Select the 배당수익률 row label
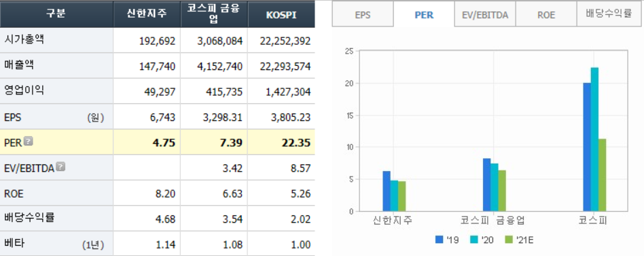Viewport: 644px width, 256px height. (29, 218)
